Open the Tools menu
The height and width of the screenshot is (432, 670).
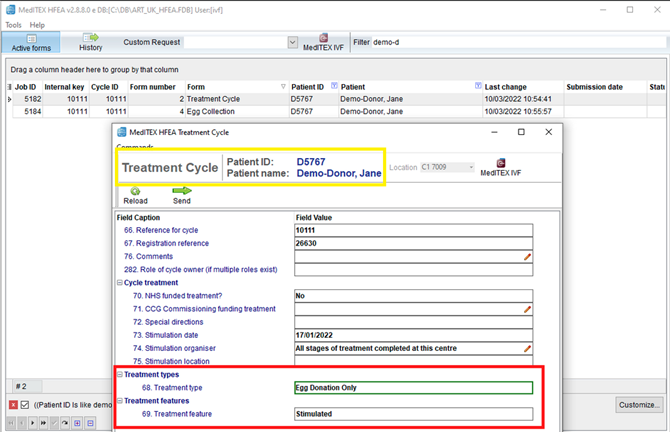(13, 25)
